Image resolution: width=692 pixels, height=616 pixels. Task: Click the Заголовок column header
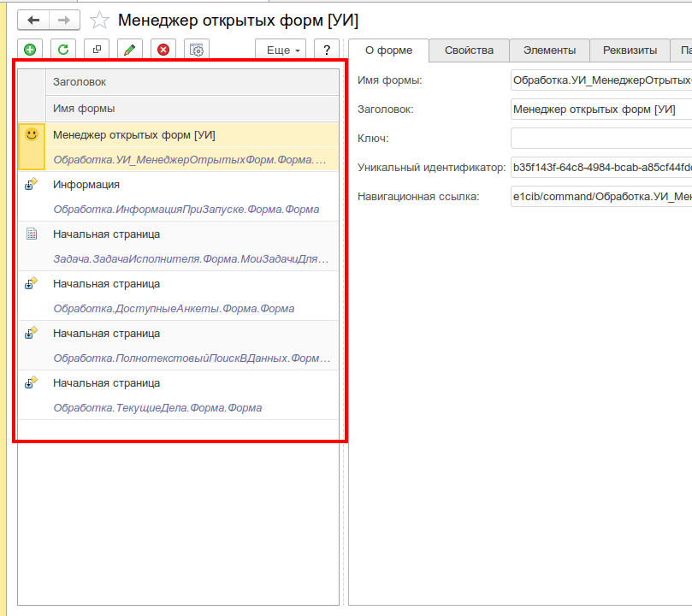click(192, 82)
